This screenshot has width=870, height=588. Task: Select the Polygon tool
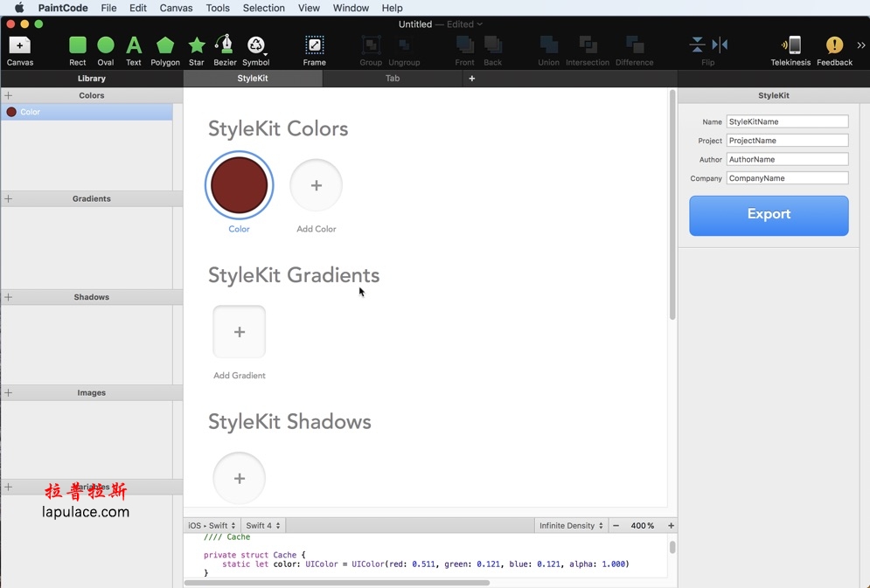(x=165, y=51)
